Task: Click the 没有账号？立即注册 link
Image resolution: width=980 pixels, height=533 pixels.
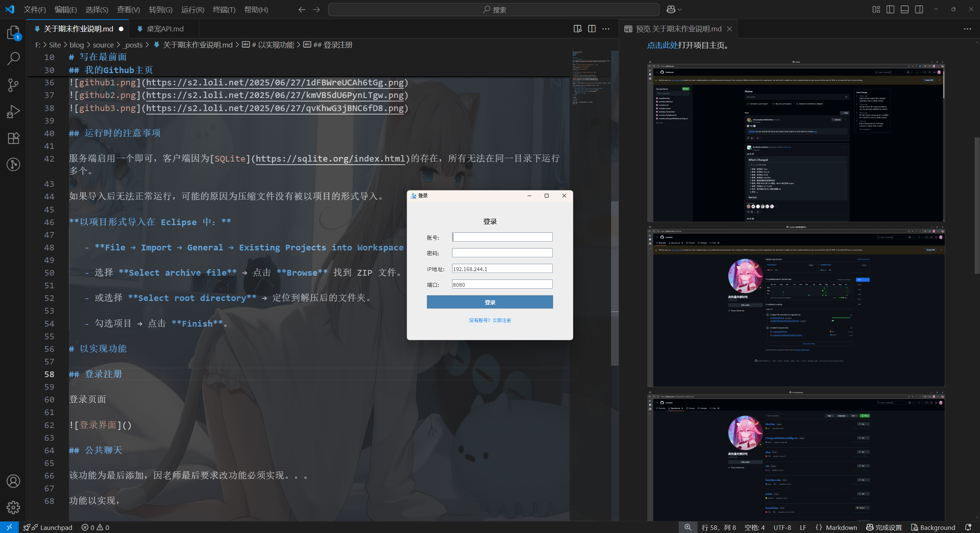Action: click(490, 320)
